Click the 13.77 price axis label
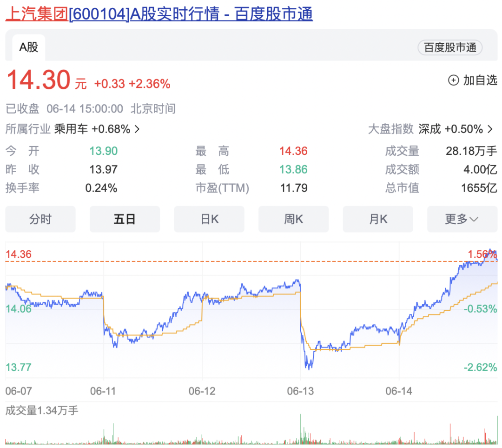 [19, 367]
